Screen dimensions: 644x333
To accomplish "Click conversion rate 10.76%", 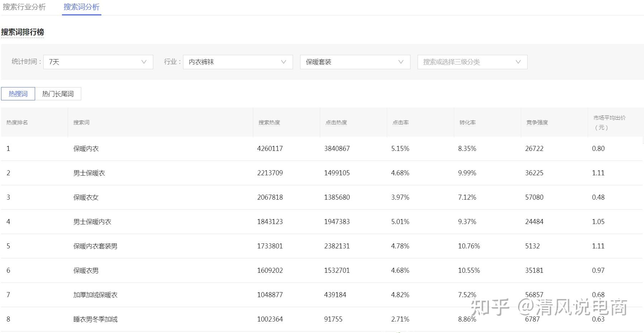I will [x=469, y=246].
